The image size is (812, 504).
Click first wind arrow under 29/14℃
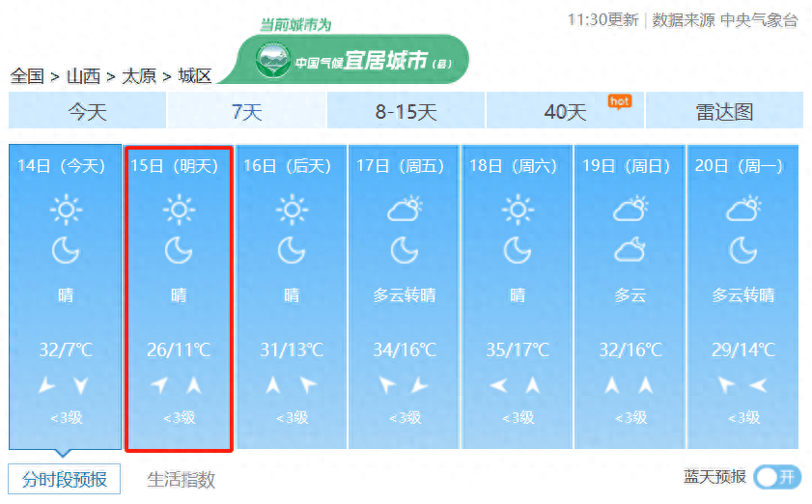coord(727,385)
